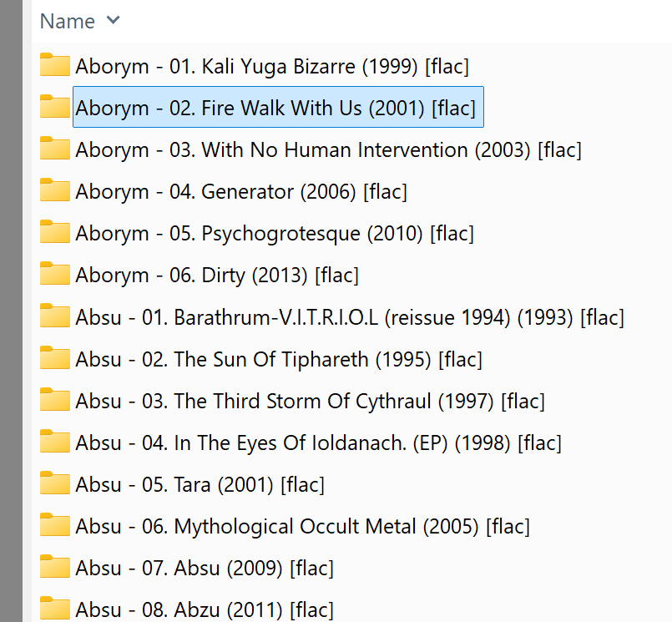The width and height of the screenshot is (672, 622).
Task: Click the folder icon next to Aborym Dirty
Action: (x=55, y=274)
